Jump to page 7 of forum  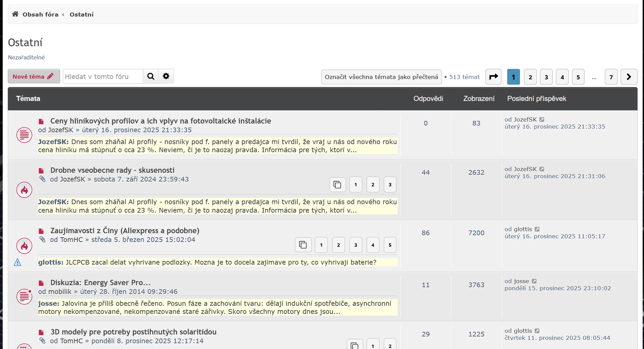click(611, 77)
